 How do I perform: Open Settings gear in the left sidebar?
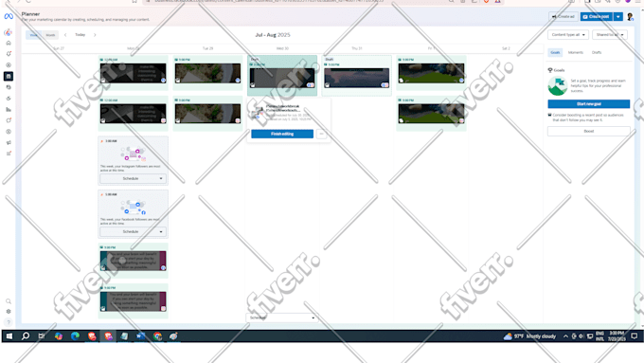pyautogui.click(x=9, y=312)
